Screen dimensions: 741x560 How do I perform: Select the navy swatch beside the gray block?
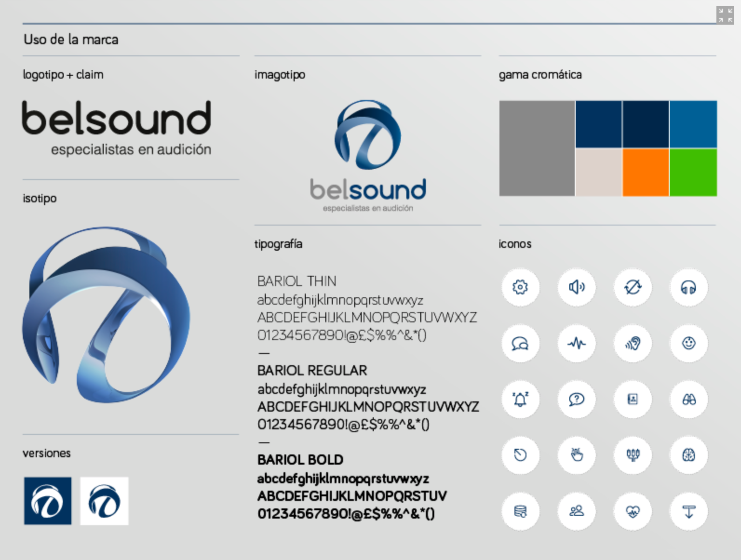[x=599, y=124]
